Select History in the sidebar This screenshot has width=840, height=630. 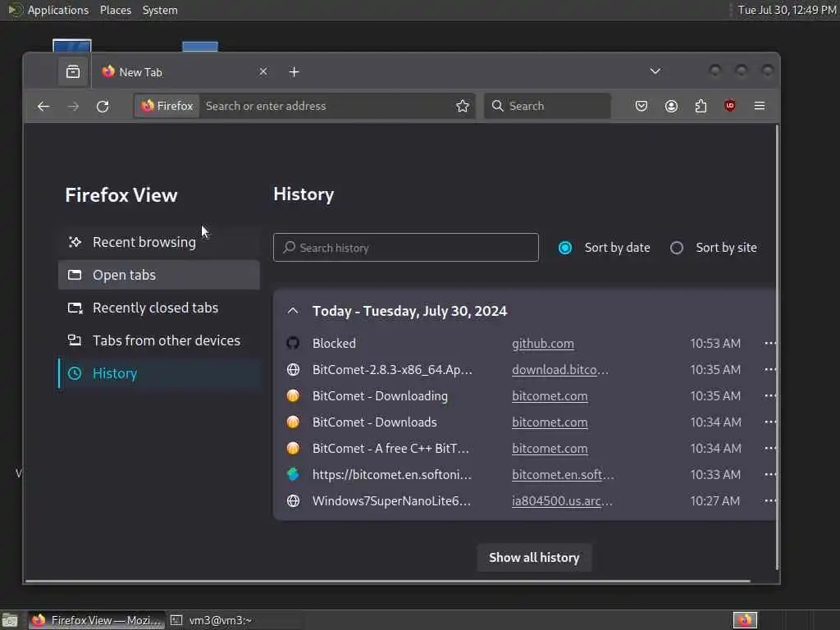[x=158, y=373]
